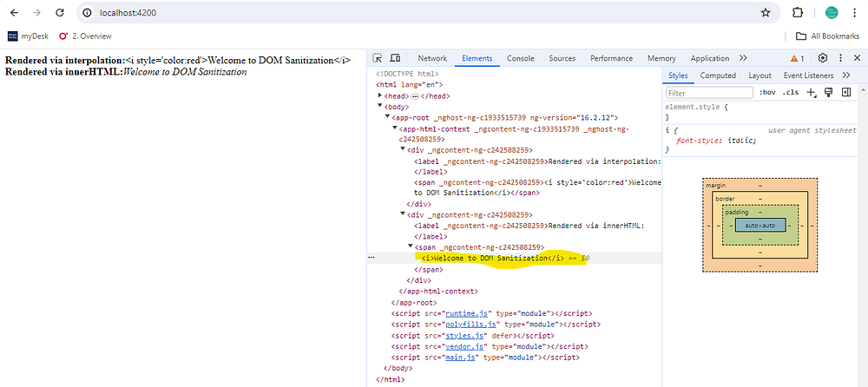Open DevTools three-dot customize menu
This screenshot has width=868, height=387.
840,58
